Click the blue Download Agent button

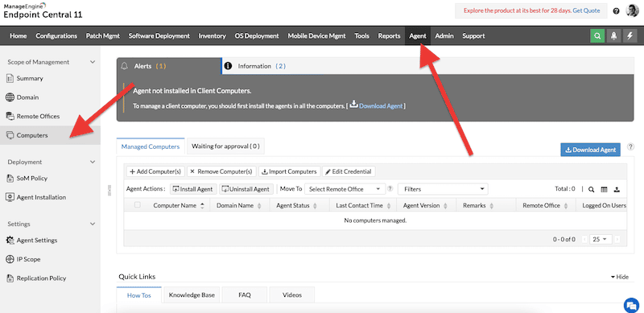point(591,150)
